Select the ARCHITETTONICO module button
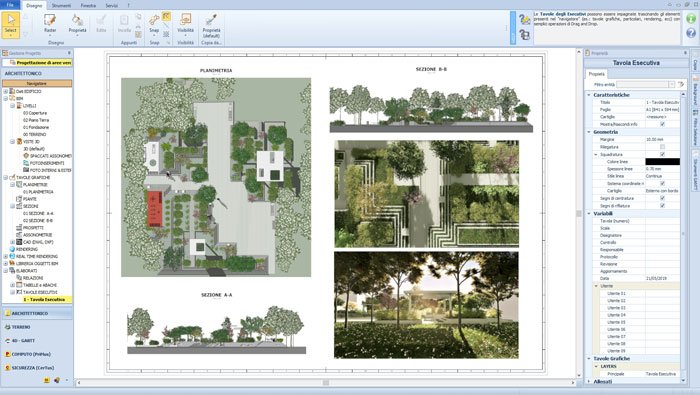 tap(37, 313)
